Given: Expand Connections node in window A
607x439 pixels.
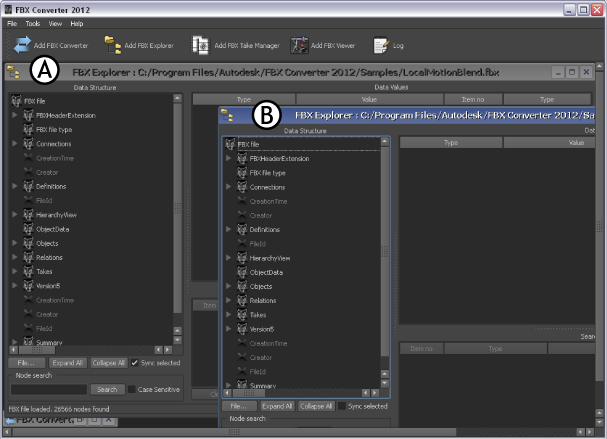Looking at the screenshot, I should tap(15, 143).
